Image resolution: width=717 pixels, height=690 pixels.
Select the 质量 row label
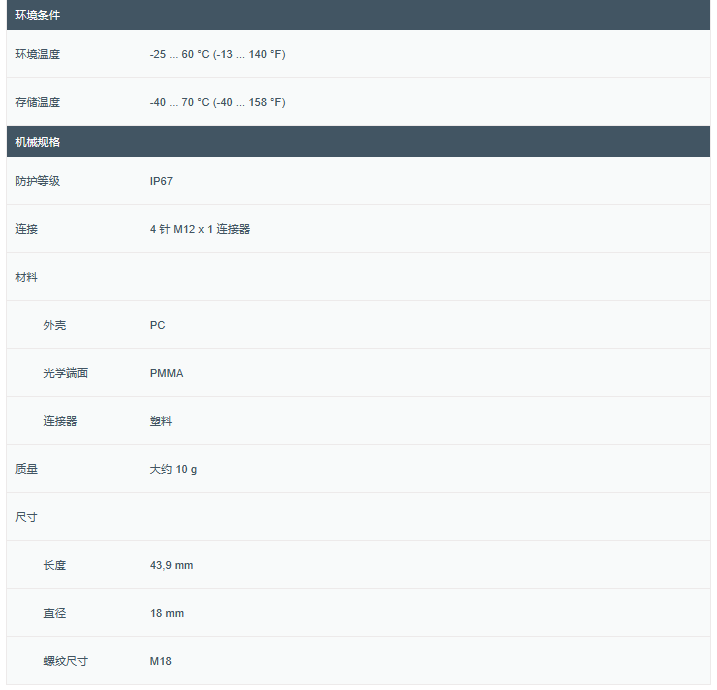point(27,469)
